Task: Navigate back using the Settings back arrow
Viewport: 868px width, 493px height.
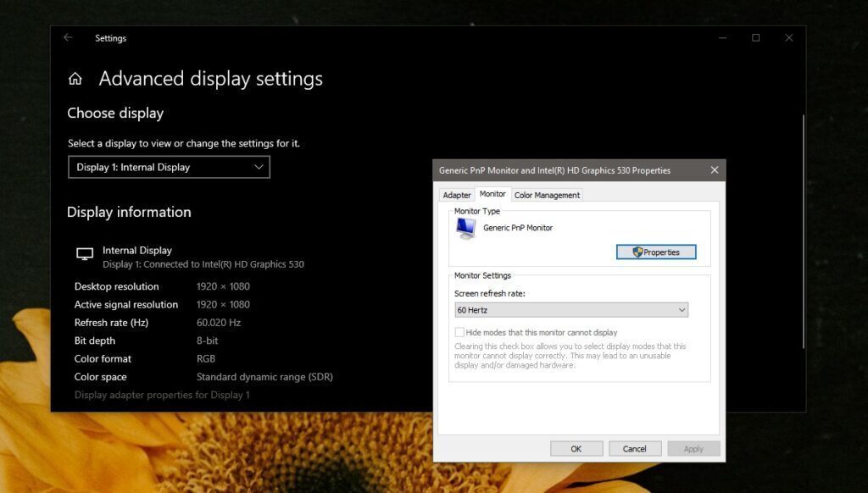Action: coord(68,38)
